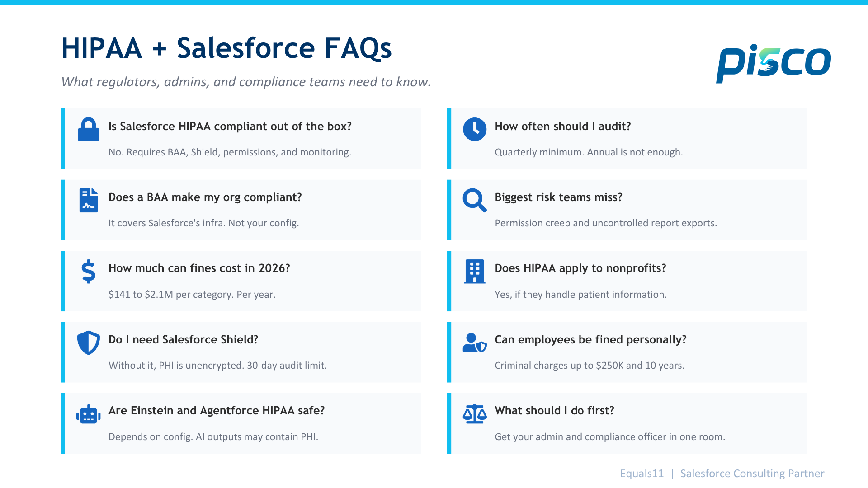
Task: Click the 'Equals11' footer text
Action: (642, 473)
